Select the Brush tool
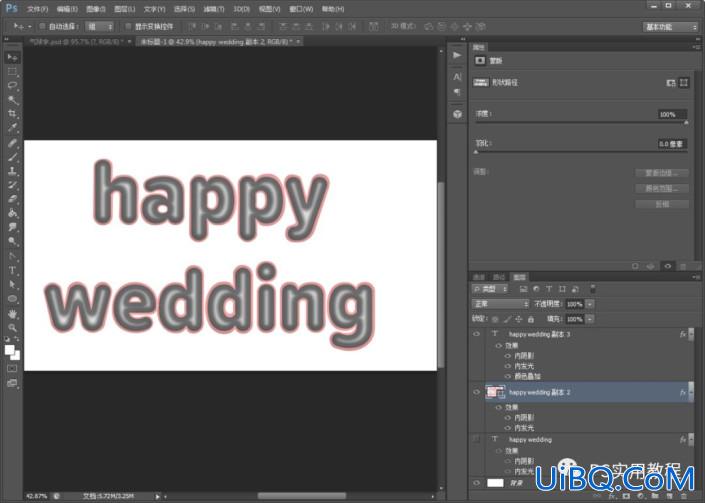Viewport: 705px width, 503px height. coord(12,157)
